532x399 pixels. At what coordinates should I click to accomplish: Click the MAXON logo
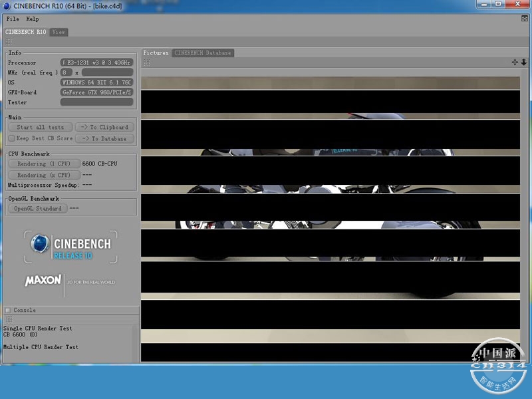[x=43, y=280]
